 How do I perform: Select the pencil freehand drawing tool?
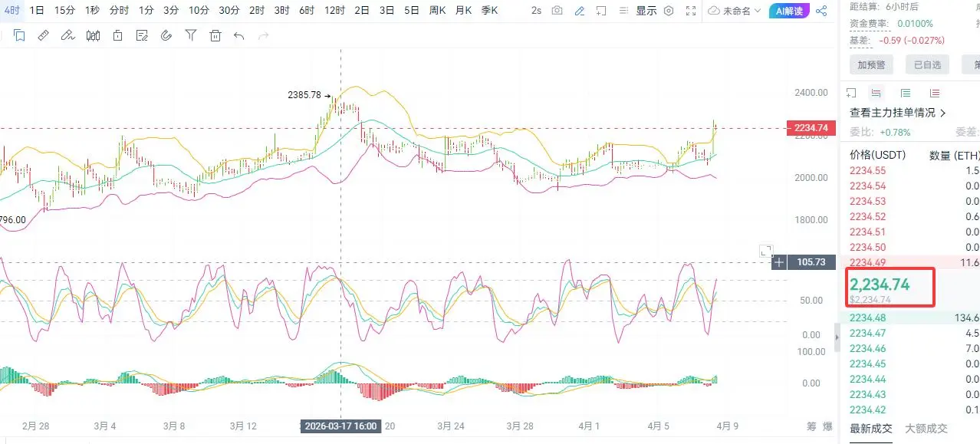coord(67,35)
